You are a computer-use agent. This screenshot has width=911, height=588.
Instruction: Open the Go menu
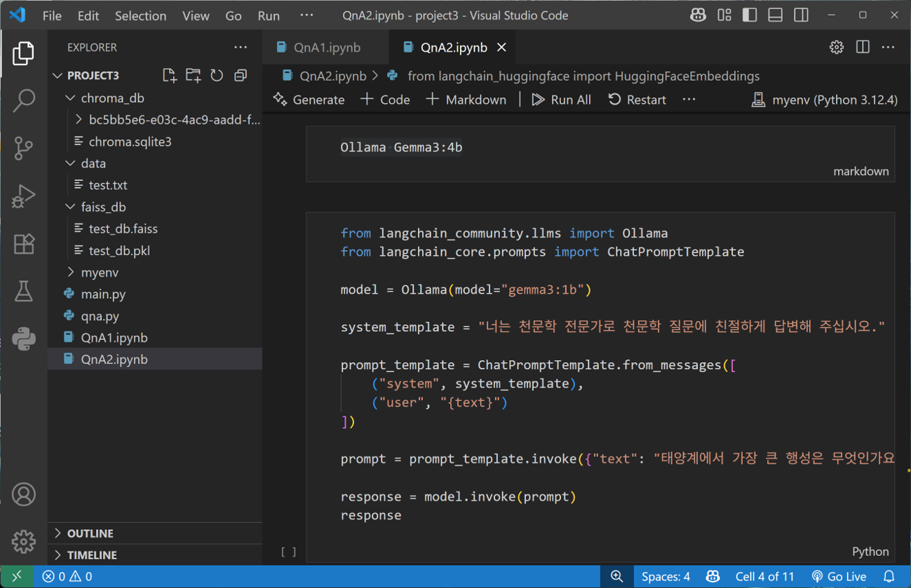click(234, 15)
